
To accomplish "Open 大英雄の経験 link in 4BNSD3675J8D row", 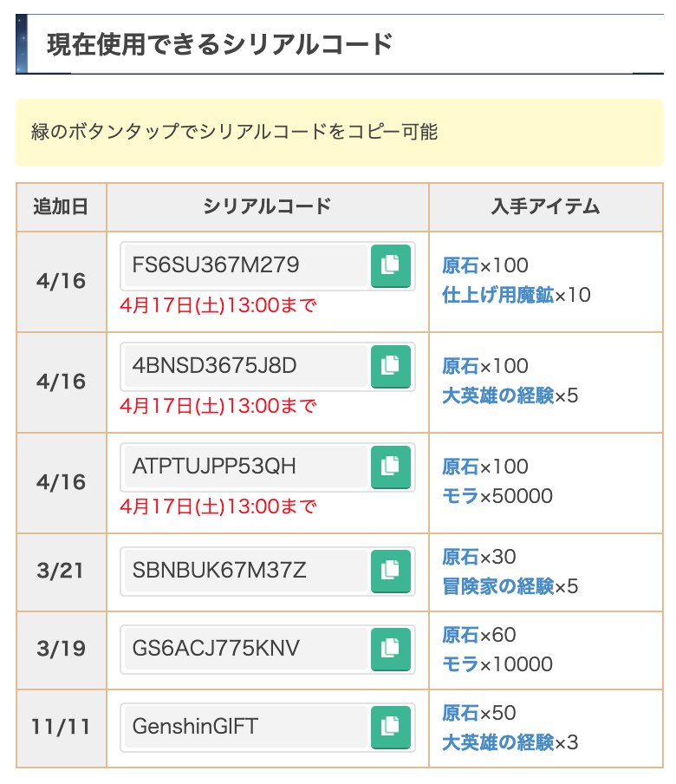I will [x=497, y=395].
